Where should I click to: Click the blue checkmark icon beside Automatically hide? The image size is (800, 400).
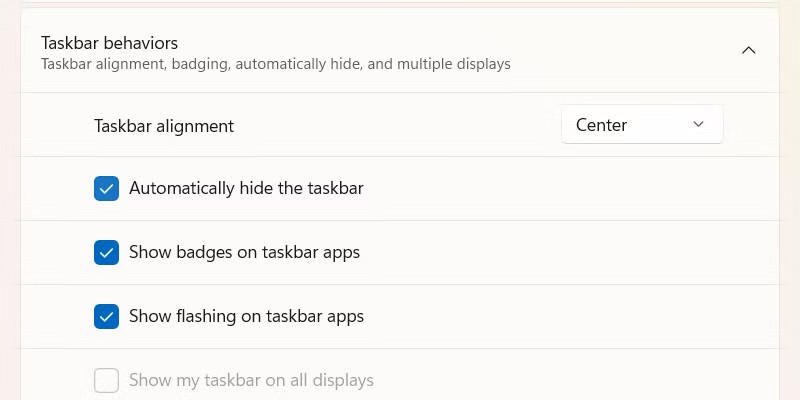[x=107, y=188]
